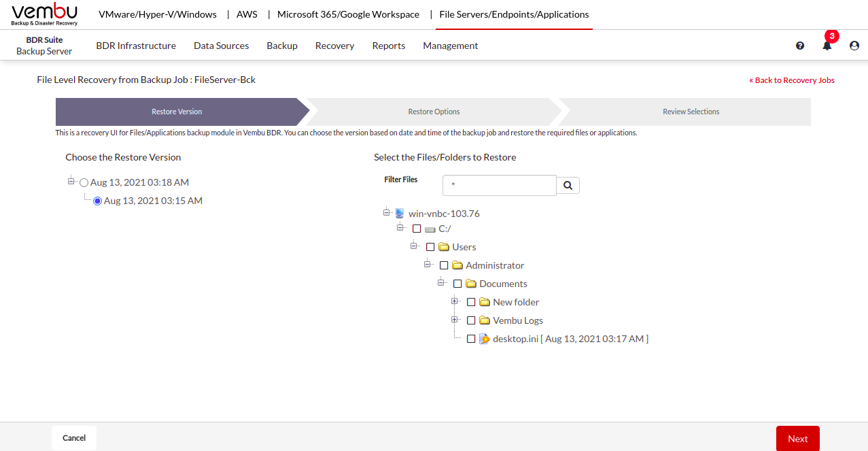Image resolution: width=868 pixels, height=451 pixels.
Task: Click the Users folder icon
Action: (444, 247)
